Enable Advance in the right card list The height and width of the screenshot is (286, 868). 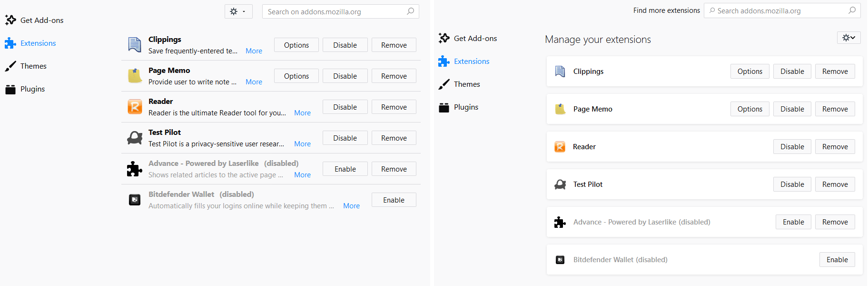point(793,222)
